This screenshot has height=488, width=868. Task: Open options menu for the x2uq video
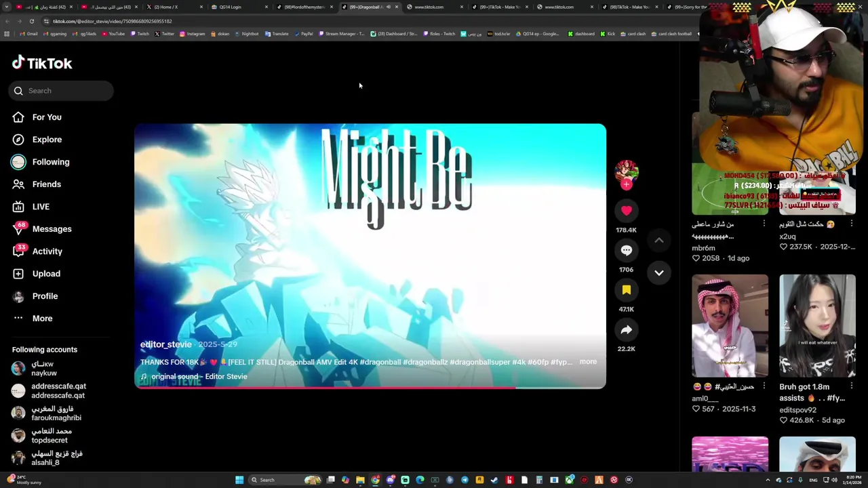[x=851, y=224]
